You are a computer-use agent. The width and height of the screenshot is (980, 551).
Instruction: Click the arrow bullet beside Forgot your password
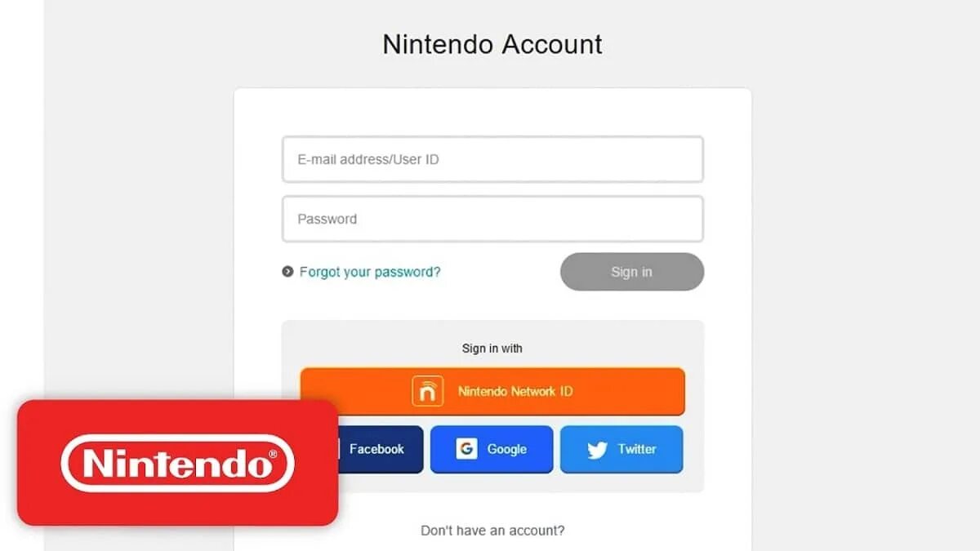287,272
